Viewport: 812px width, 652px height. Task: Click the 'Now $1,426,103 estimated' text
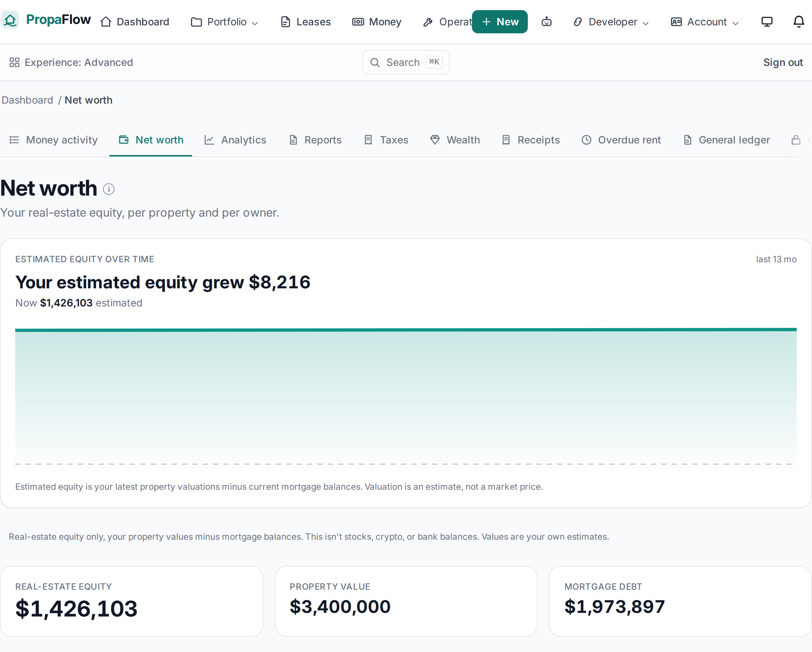pyautogui.click(x=79, y=303)
